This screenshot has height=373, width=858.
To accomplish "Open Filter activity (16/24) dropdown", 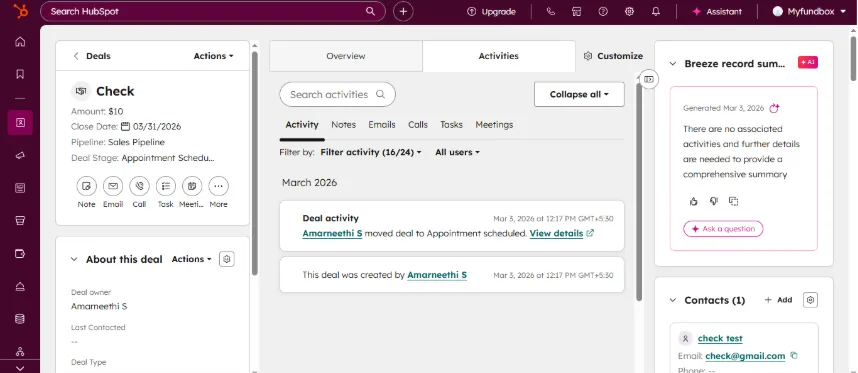I will [371, 152].
